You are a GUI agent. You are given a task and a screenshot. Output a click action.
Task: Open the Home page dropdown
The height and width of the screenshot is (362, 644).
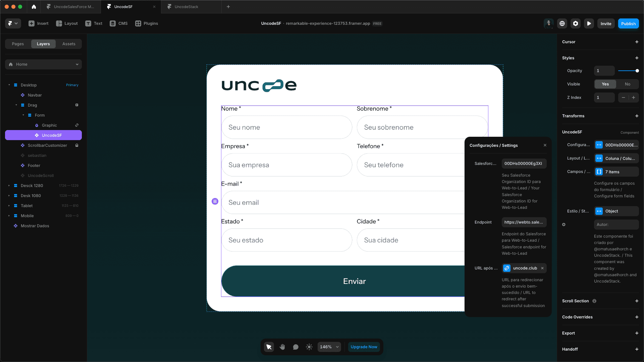point(43,64)
